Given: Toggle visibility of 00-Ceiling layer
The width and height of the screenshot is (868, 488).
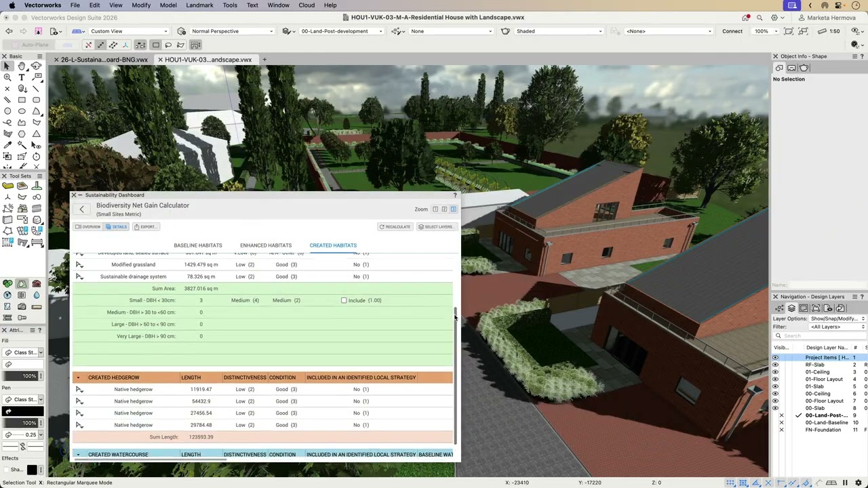Looking at the screenshot, I should click(x=775, y=394).
